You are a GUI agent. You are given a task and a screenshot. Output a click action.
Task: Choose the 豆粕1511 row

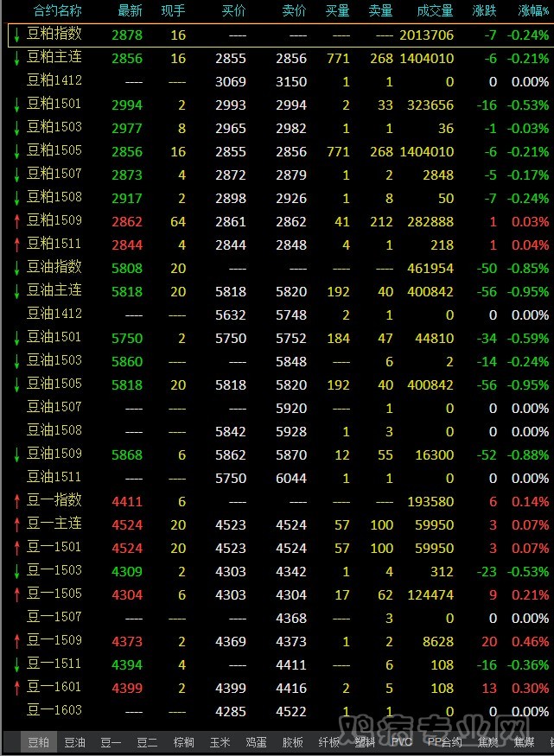[281, 245]
